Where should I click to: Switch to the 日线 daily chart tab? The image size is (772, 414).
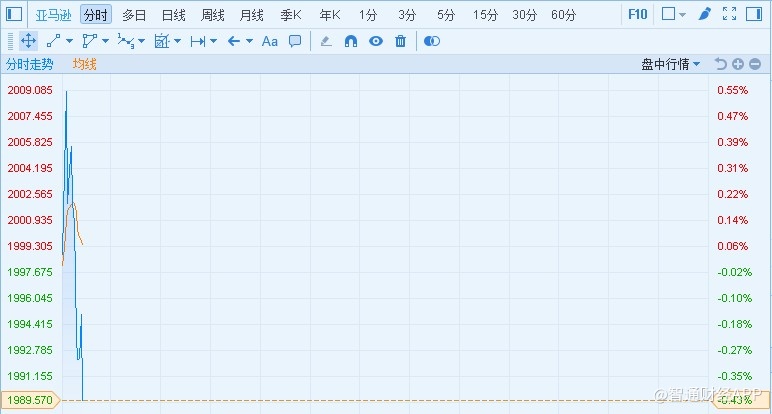174,15
